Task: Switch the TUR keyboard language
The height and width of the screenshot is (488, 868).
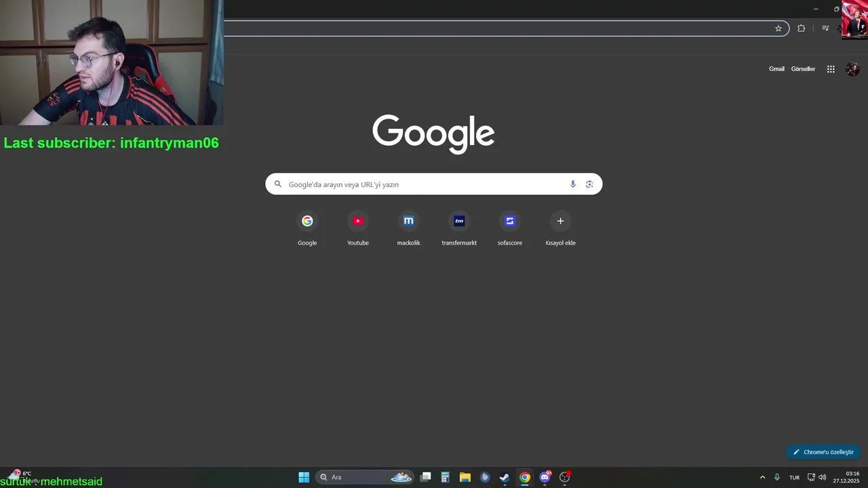Action: [794, 477]
